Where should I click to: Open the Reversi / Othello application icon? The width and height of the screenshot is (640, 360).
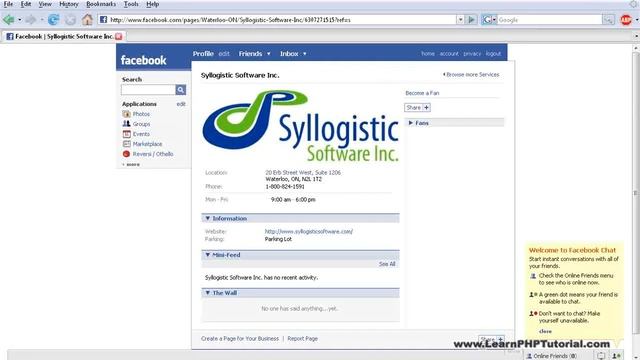click(x=127, y=154)
